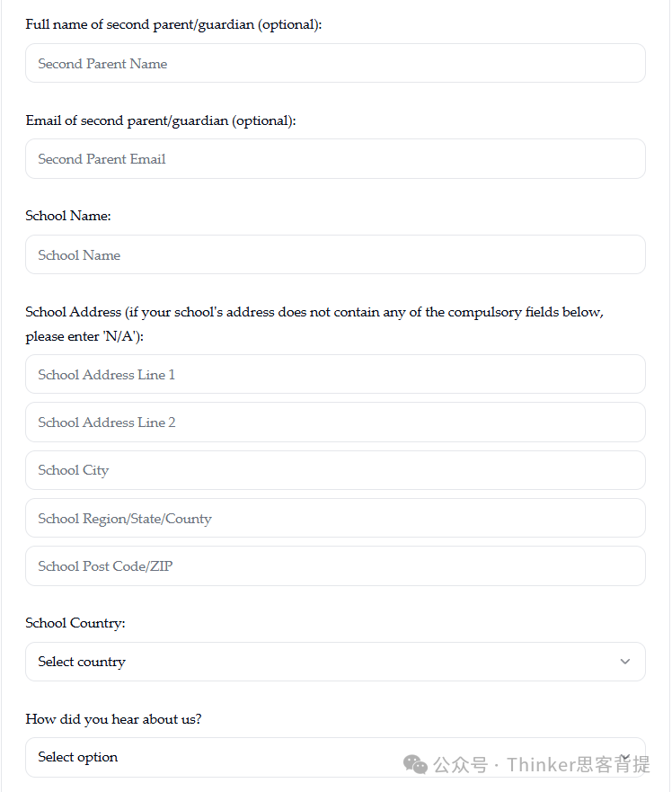
Task: Click the School Address instructions text
Action: pyautogui.click(x=314, y=313)
